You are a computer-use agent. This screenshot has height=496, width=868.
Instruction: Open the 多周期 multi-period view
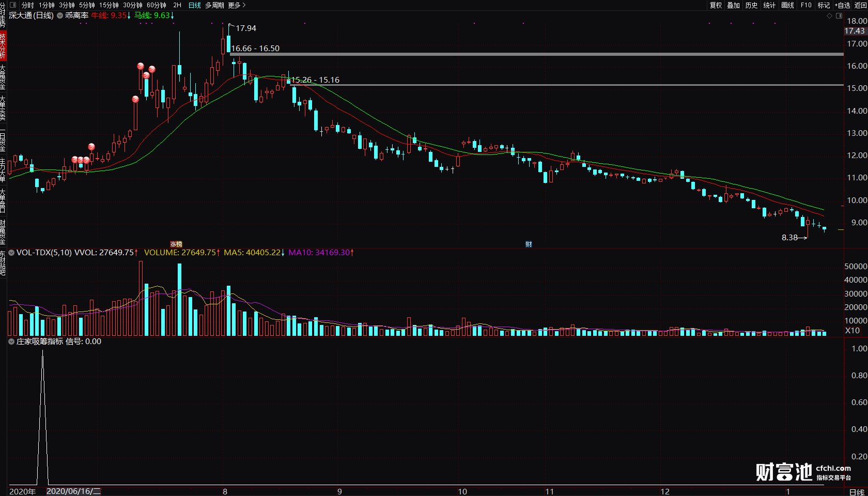pyautogui.click(x=214, y=5)
